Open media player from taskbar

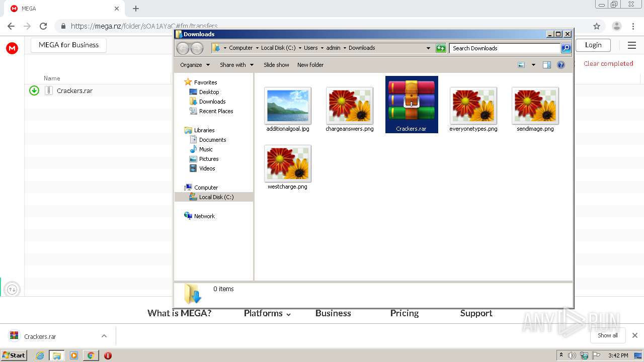click(x=74, y=355)
